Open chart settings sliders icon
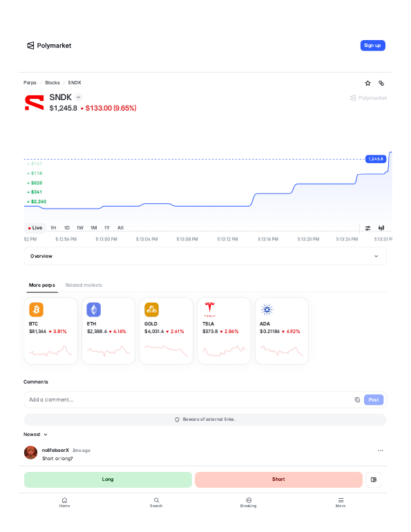This screenshot has width=411, height=532. [367, 228]
